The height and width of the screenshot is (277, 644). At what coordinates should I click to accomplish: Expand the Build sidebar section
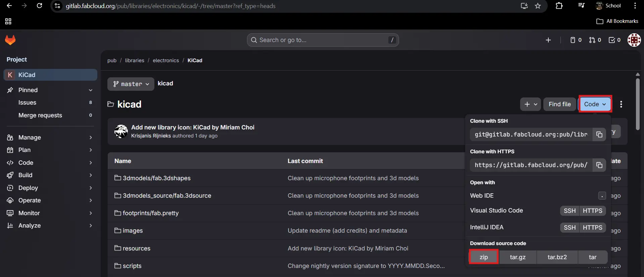click(x=50, y=175)
